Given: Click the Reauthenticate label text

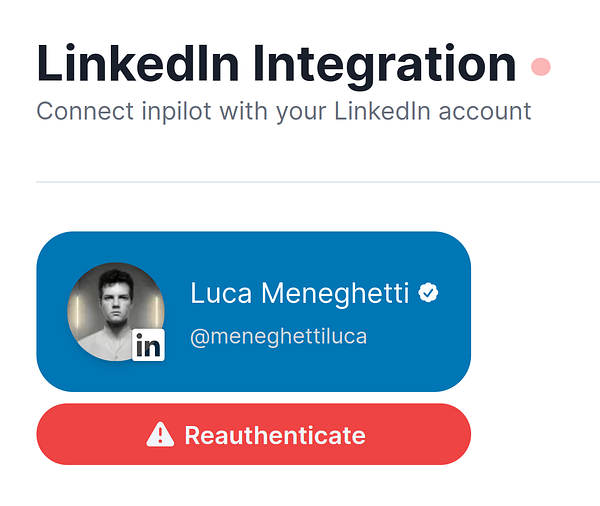Looking at the screenshot, I should click(275, 435).
